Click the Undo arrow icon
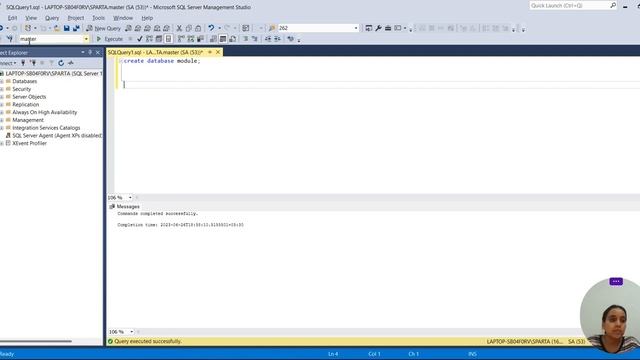Image resolution: width=640 pixels, height=360 pixels. [211, 28]
